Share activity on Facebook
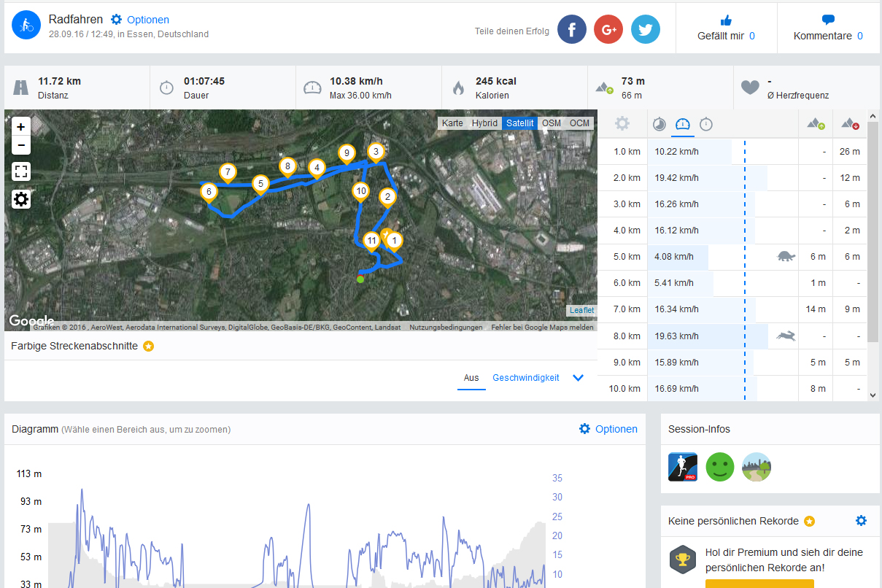Viewport: 882px width, 588px height. point(572,29)
